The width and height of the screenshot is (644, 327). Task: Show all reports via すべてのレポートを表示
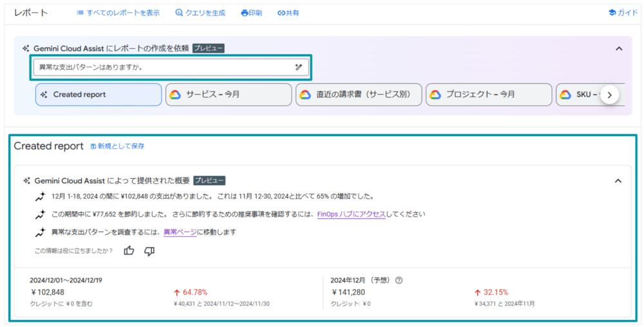pyautogui.click(x=118, y=13)
